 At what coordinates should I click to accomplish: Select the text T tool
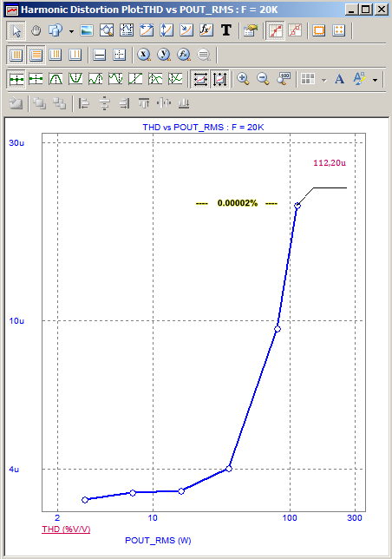click(x=225, y=30)
